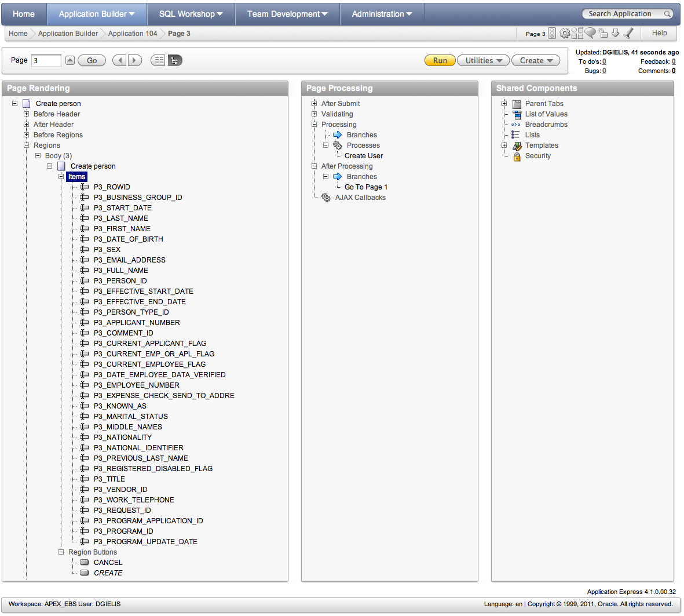Open the Application Builder menu

pyautogui.click(x=96, y=13)
